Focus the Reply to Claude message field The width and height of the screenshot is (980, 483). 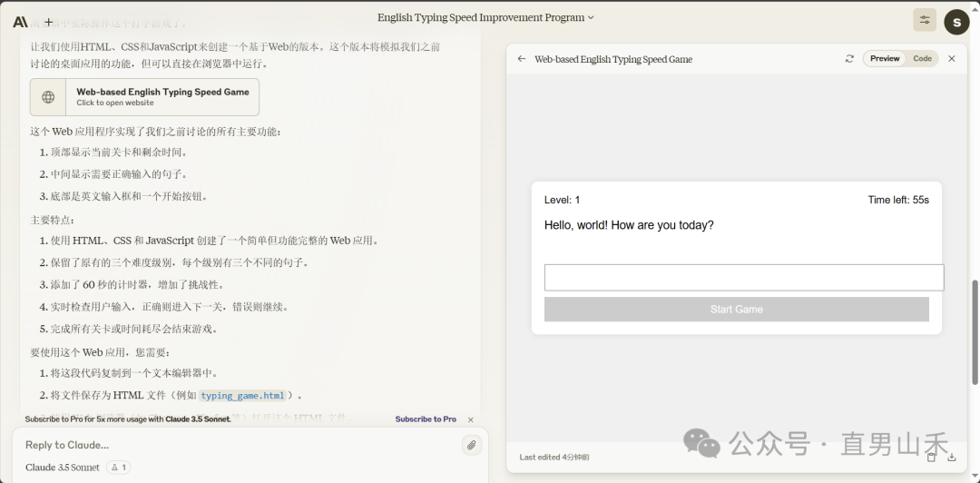(236, 445)
